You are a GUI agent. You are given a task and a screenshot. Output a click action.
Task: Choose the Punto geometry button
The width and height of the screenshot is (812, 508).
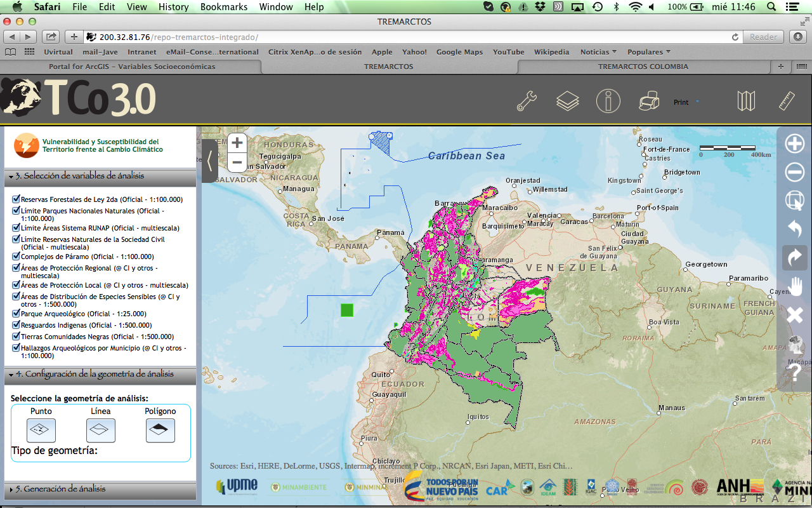[x=41, y=430]
